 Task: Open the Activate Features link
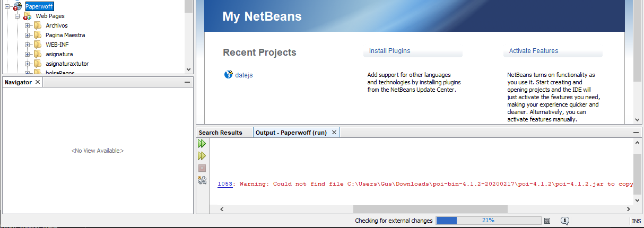point(534,51)
